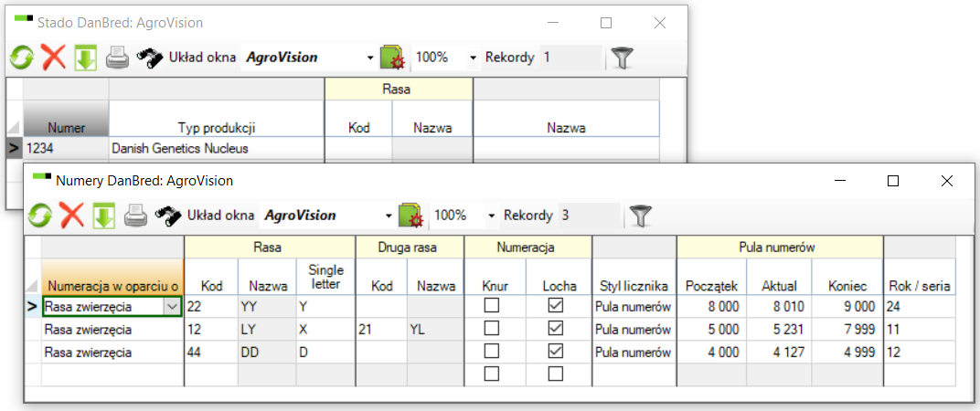The height and width of the screenshot is (411, 980).
Task: Click Numeracja w oparciu o column header
Action: 113,276
